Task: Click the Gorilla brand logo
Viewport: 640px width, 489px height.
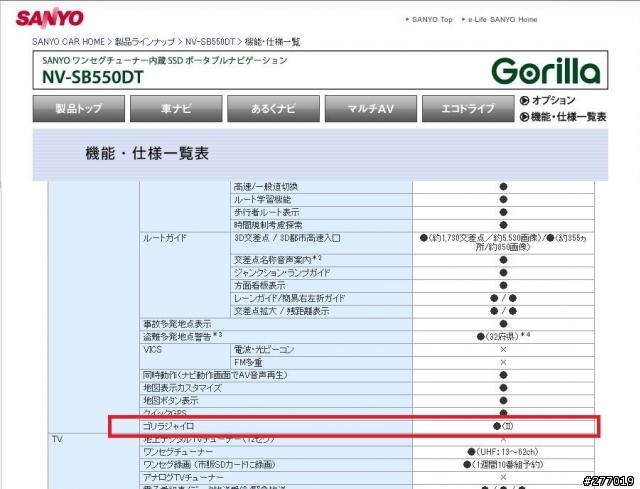Action: [x=546, y=71]
